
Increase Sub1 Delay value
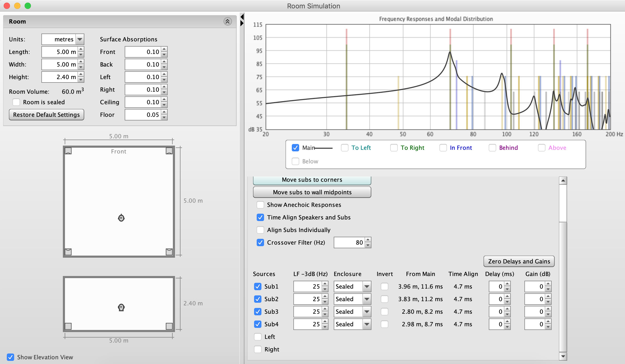(507, 284)
